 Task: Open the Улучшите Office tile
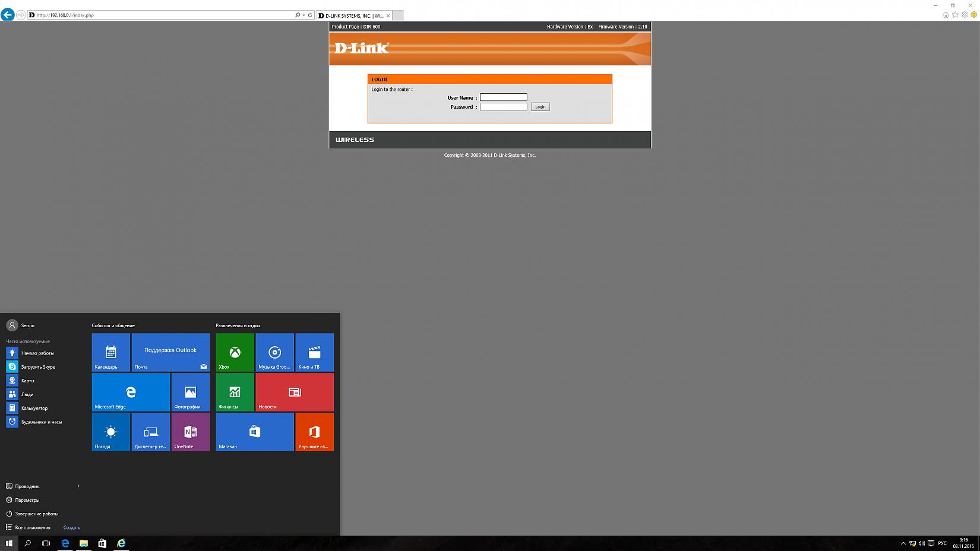click(x=315, y=432)
